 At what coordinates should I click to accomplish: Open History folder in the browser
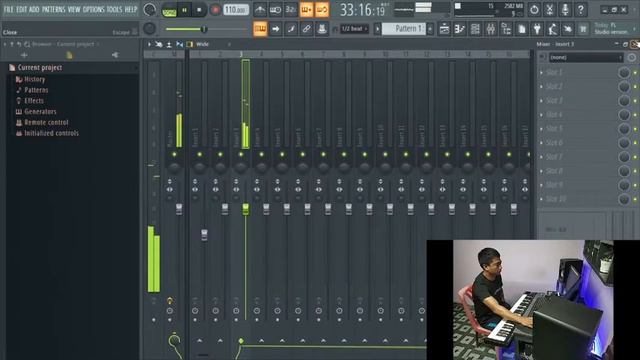tap(35, 79)
